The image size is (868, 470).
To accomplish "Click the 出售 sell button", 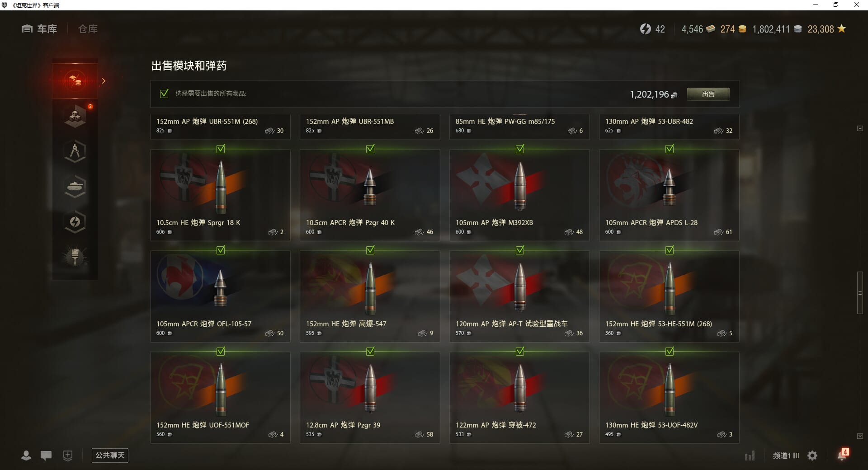I will point(708,94).
